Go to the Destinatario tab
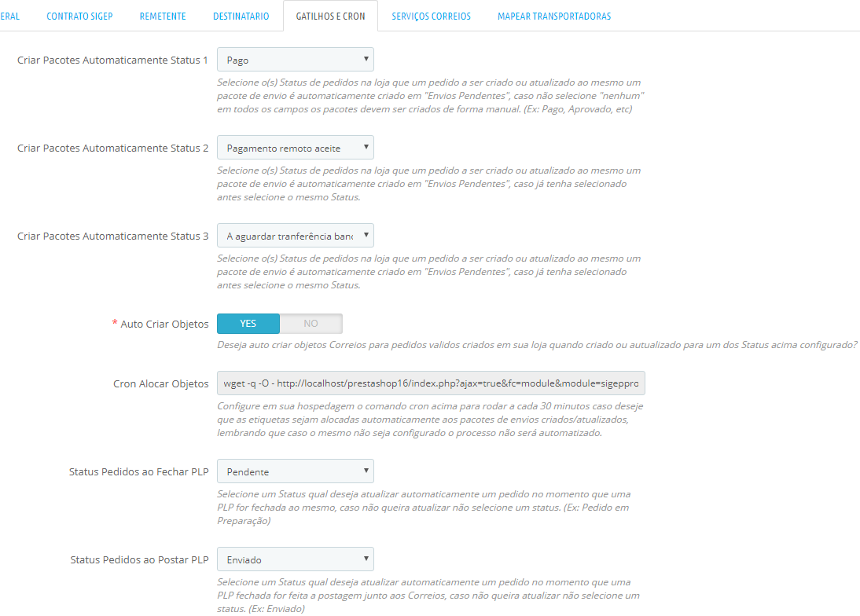The width and height of the screenshot is (860, 616). click(241, 16)
